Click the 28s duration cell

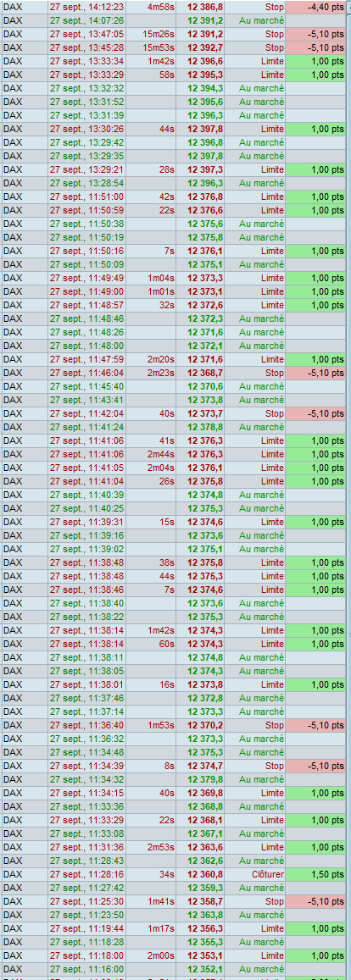[x=152, y=169]
